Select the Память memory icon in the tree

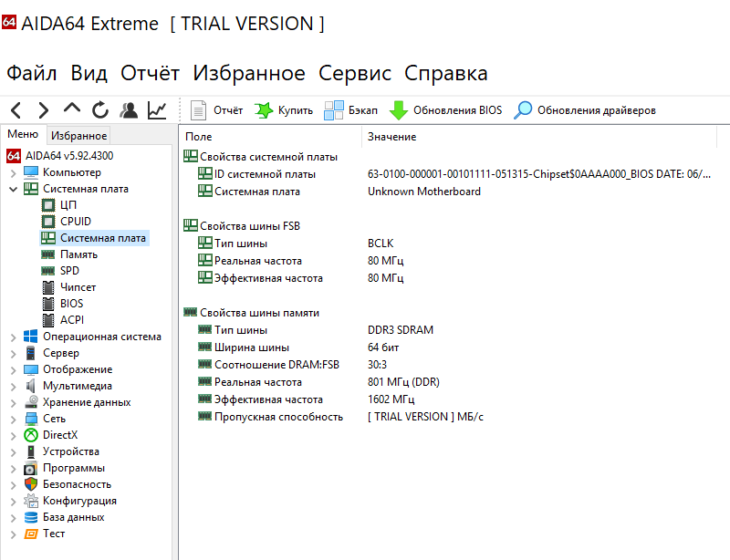(48, 254)
